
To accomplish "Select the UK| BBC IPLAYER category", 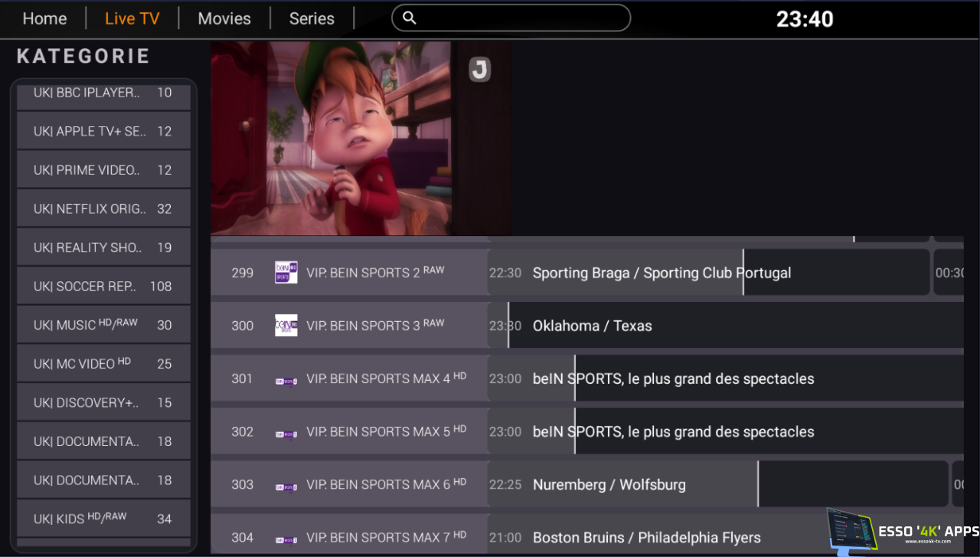I will point(103,97).
